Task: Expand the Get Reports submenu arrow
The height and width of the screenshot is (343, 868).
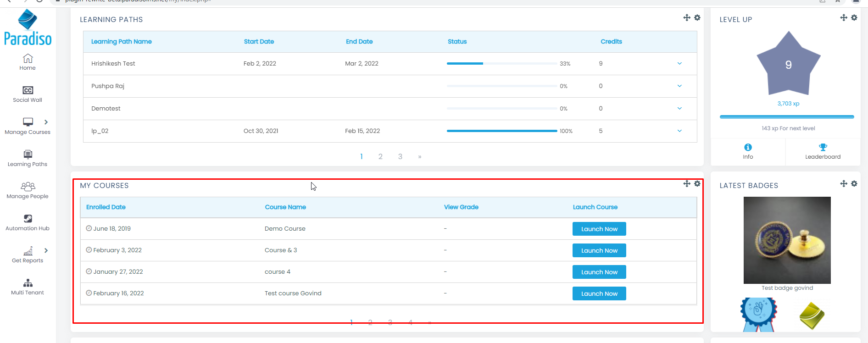Action: pos(46,250)
